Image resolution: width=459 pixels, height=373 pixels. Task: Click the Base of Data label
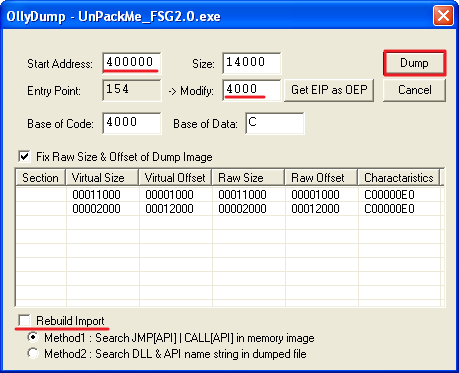coord(205,124)
